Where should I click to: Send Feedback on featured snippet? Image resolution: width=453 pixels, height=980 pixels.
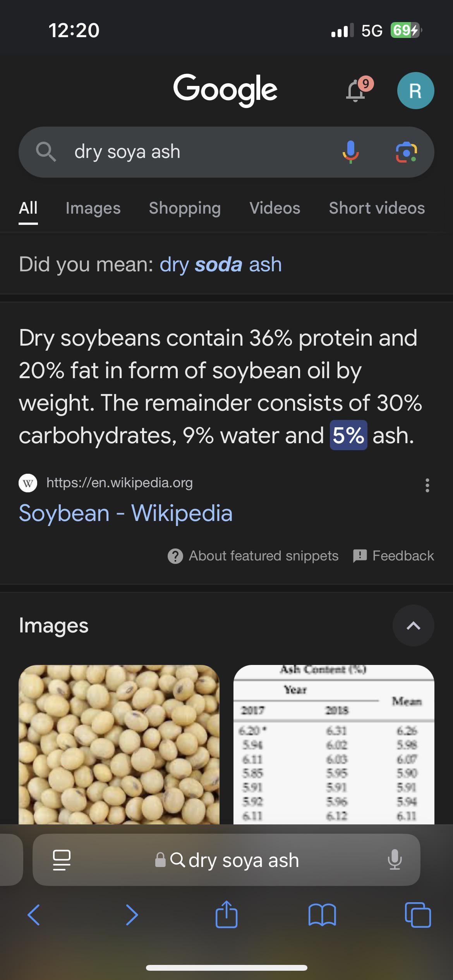pos(394,556)
